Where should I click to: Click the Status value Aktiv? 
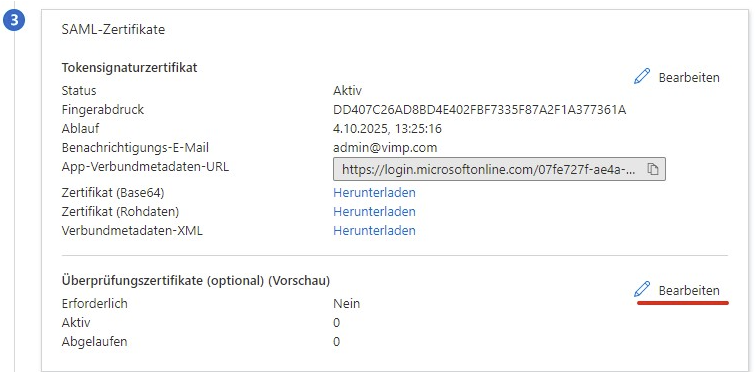[347, 90]
